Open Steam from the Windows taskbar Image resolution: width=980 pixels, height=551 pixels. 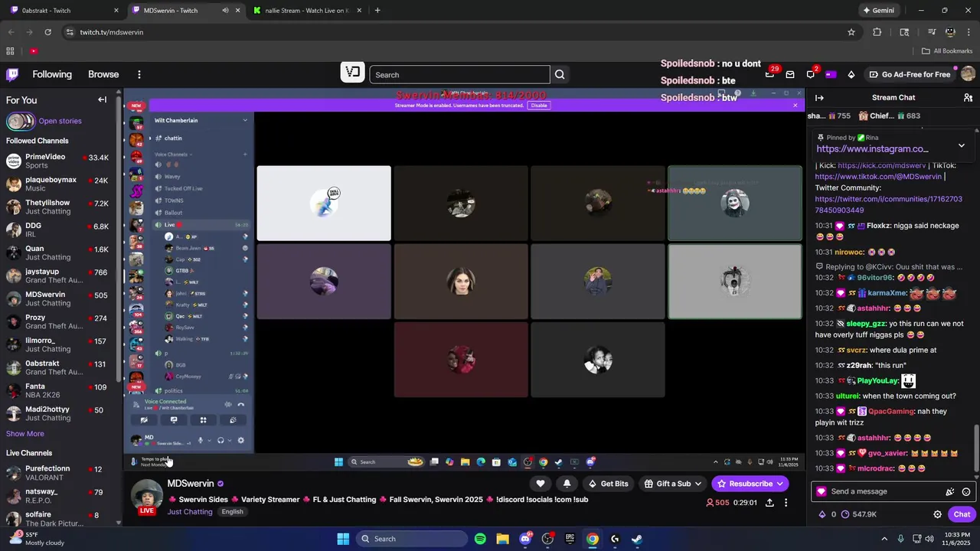point(636,539)
